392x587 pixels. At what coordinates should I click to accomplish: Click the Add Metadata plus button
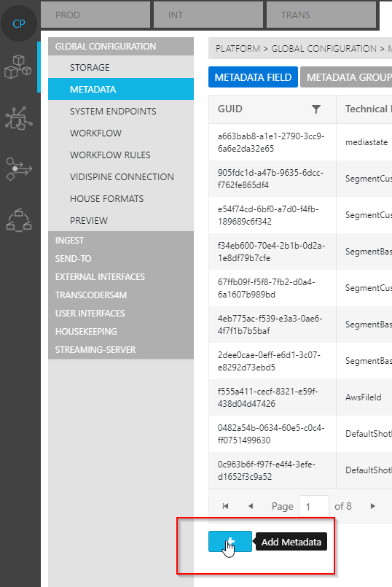[x=230, y=541]
